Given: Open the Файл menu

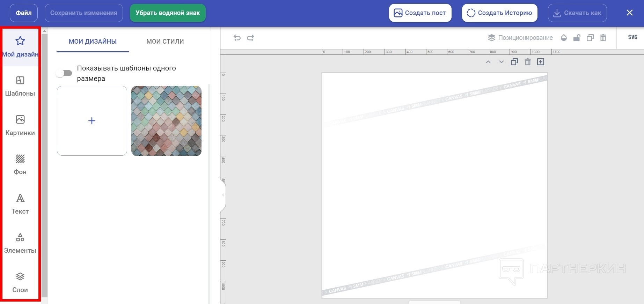Looking at the screenshot, I should [24, 13].
